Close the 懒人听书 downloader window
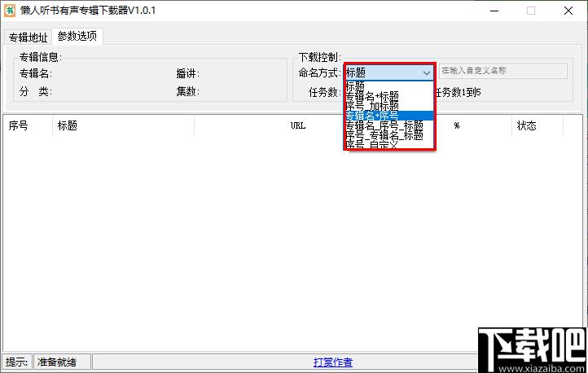The width and height of the screenshot is (588, 373). coord(568,11)
